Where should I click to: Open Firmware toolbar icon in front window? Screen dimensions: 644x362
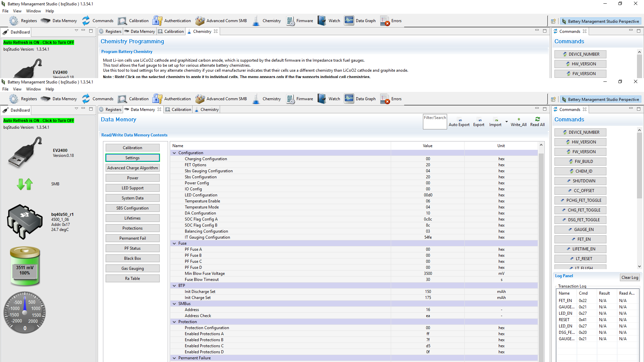[300, 99]
